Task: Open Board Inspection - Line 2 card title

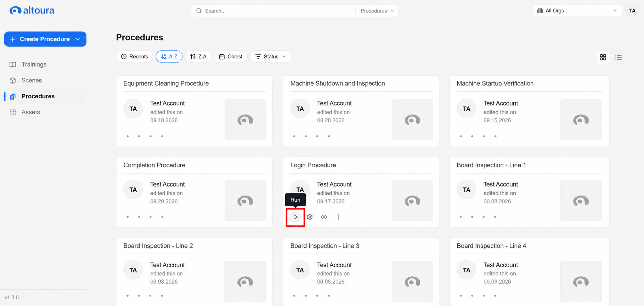Action: point(158,246)
